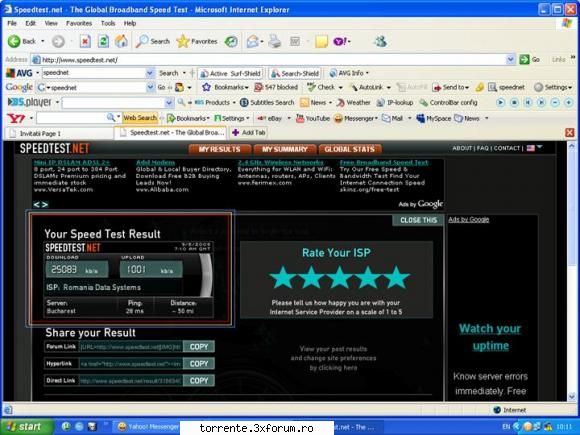Click the Stop loading icon
580x435 pixels.
[85, 41]
